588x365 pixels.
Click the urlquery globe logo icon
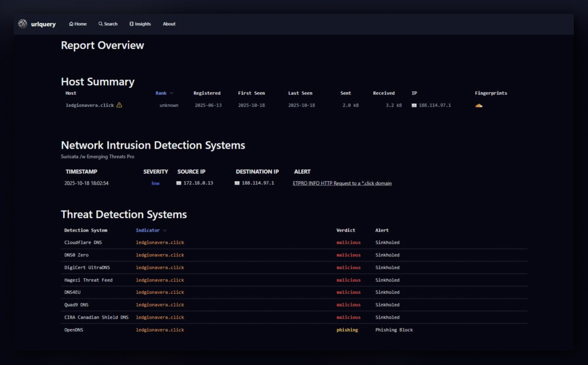(22, 24)
